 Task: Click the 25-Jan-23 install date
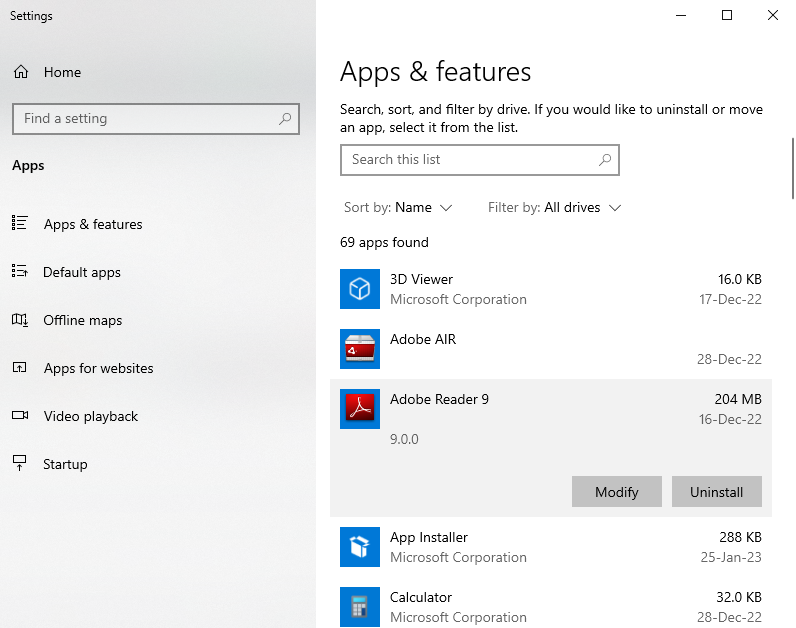tap(731, 557)
